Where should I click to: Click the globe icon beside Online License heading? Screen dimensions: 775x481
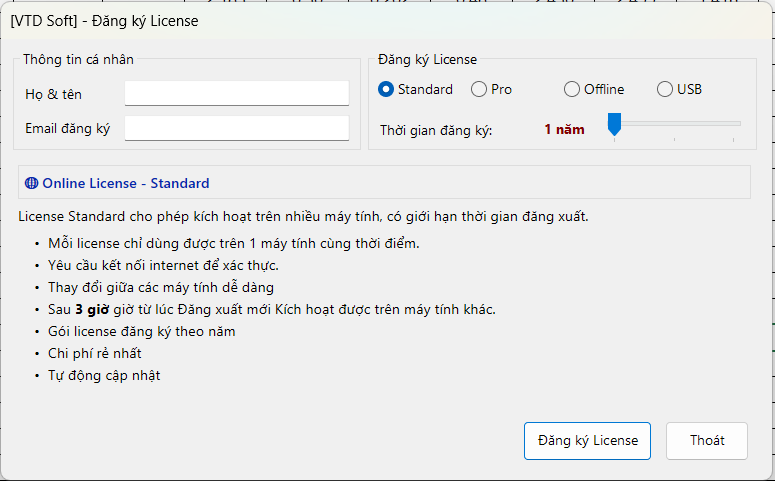click(x=31, y=183)
